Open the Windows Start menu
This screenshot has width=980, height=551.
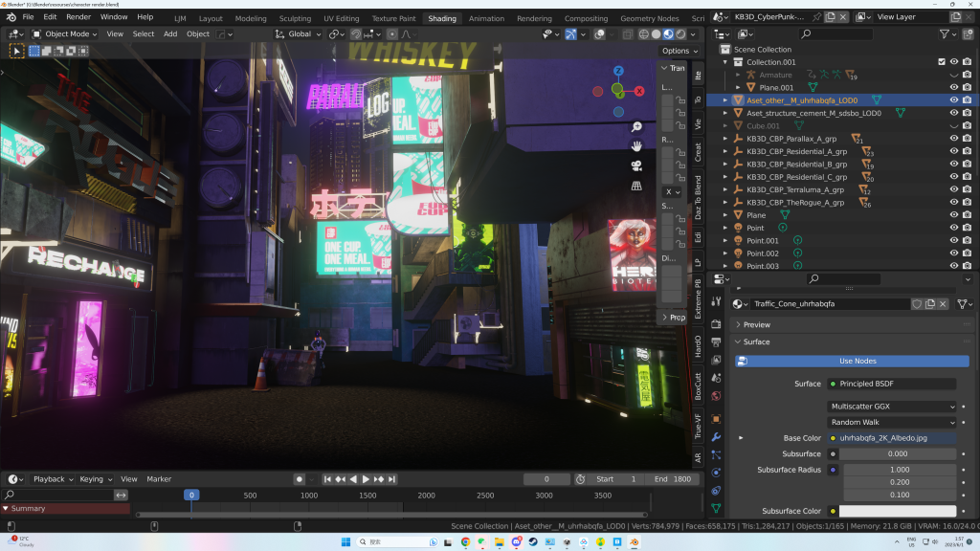(345, 542)
